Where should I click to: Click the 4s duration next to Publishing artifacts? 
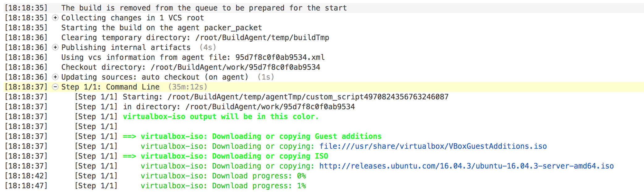(x=208, y=48)
